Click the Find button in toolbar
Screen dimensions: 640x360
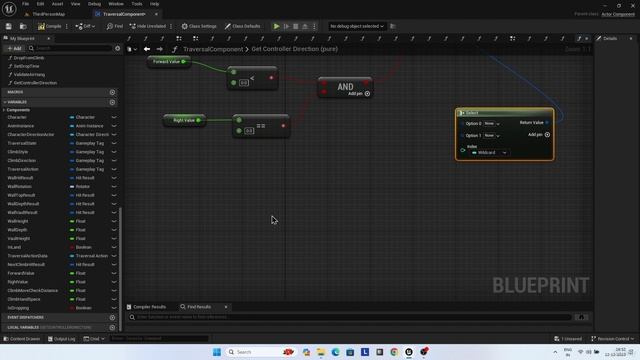[115, 26]
